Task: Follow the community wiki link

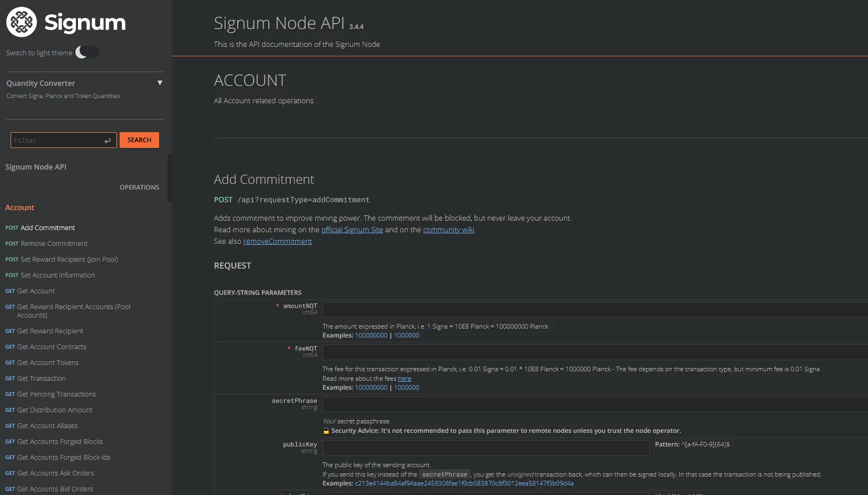Action: pos(448,230)
